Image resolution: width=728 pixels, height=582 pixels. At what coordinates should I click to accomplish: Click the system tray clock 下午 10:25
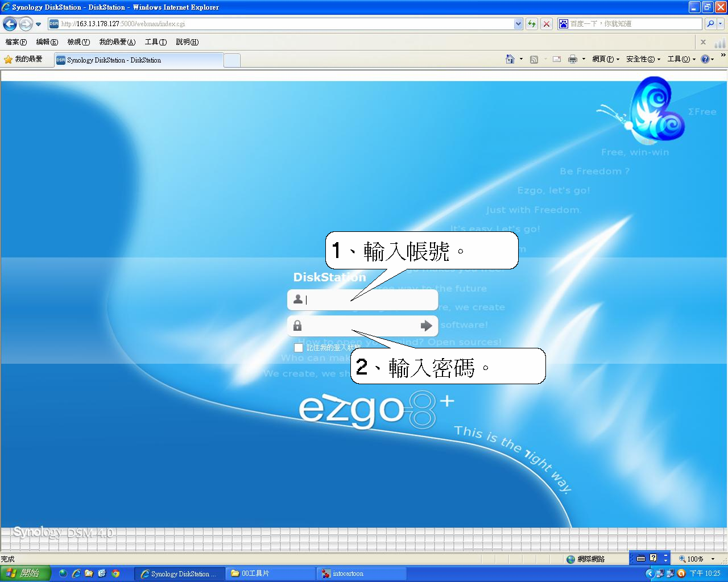[705, 573]
